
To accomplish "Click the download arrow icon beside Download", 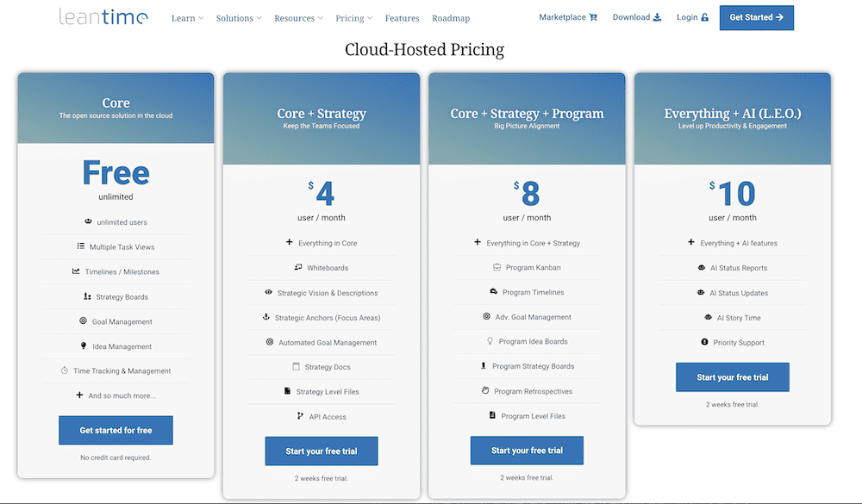I will (x=656, y=16).
